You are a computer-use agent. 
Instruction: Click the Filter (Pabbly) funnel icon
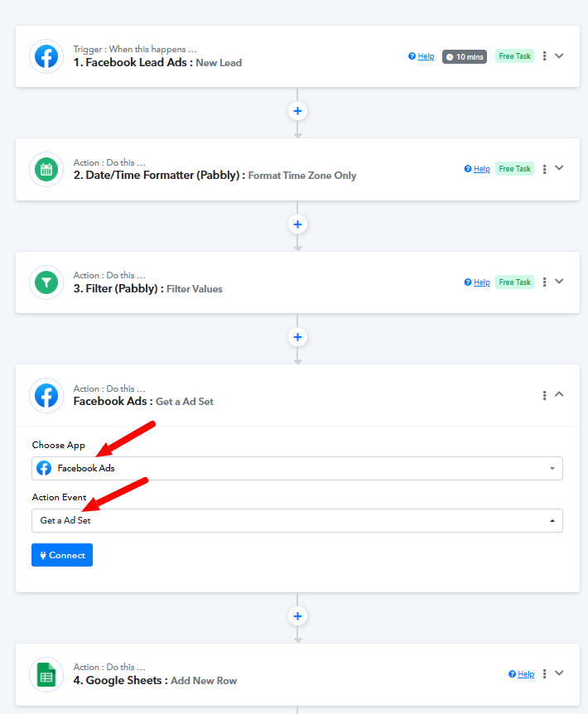pos(46,282)
